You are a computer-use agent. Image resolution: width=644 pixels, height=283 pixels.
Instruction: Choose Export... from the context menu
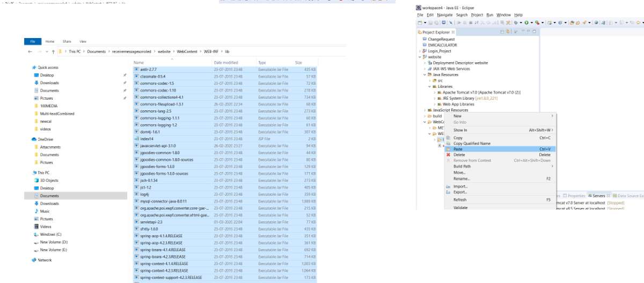(500, 192)
